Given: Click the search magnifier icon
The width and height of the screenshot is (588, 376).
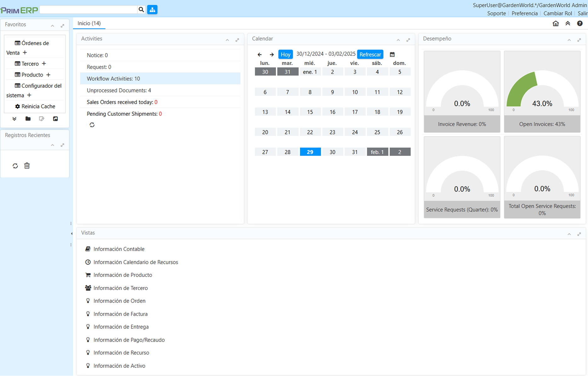Looking at the screenshot, I should [x=141, y=10].
